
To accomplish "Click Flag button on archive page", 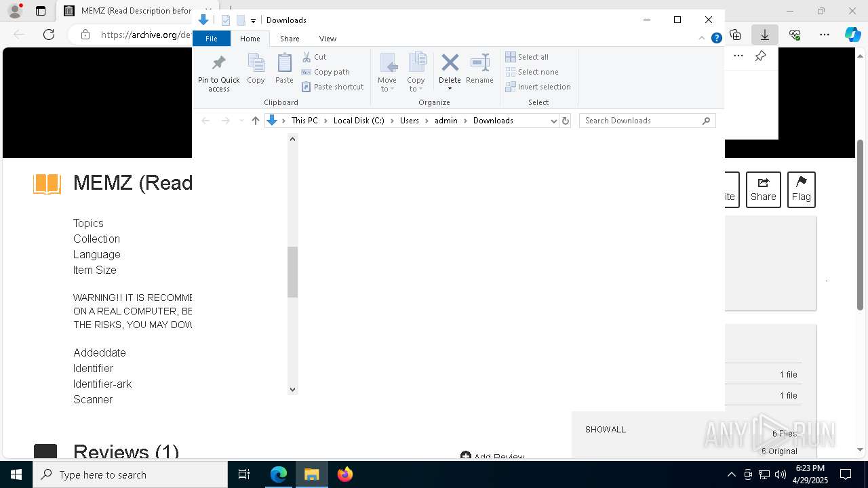I will coord(801,190).
